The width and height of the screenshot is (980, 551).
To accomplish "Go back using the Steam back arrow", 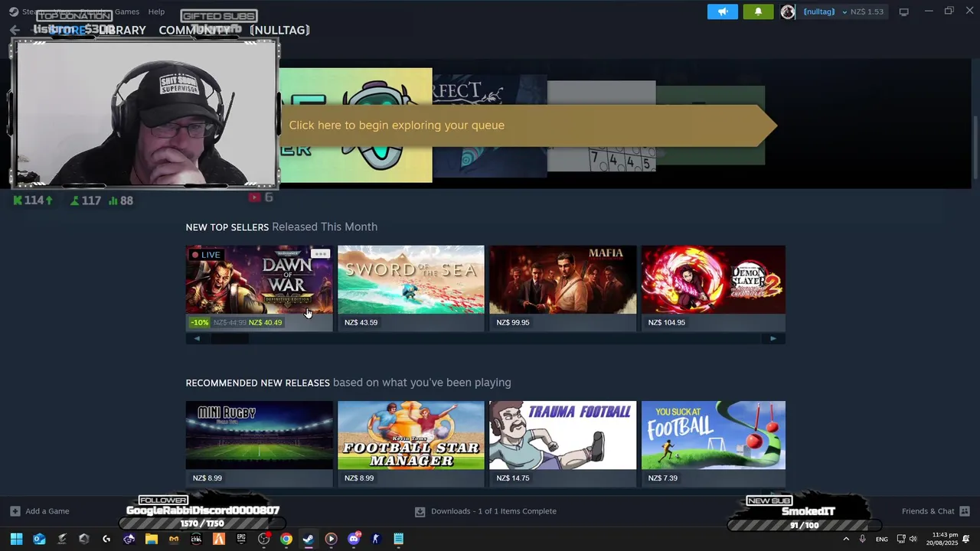I will click(x=15, y=30).
